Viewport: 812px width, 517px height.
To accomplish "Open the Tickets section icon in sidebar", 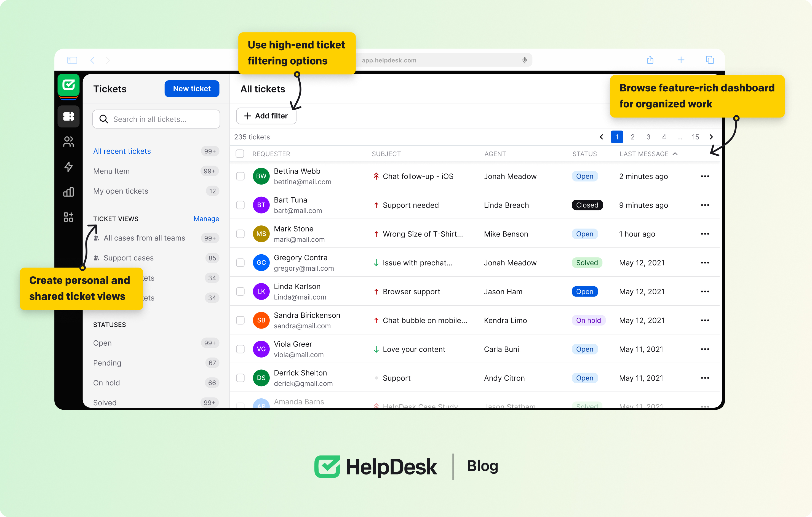I will (68, 116).
